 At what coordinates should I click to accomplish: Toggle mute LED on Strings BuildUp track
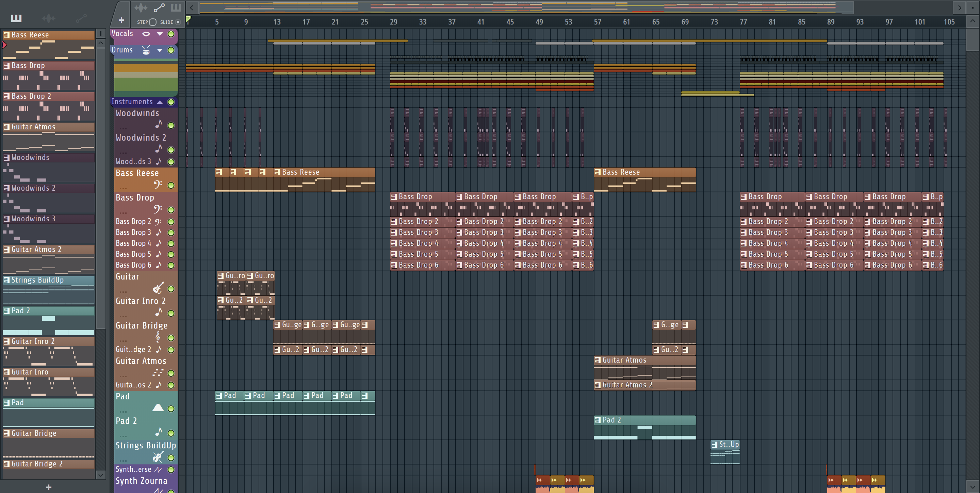(x=171, y=458)
